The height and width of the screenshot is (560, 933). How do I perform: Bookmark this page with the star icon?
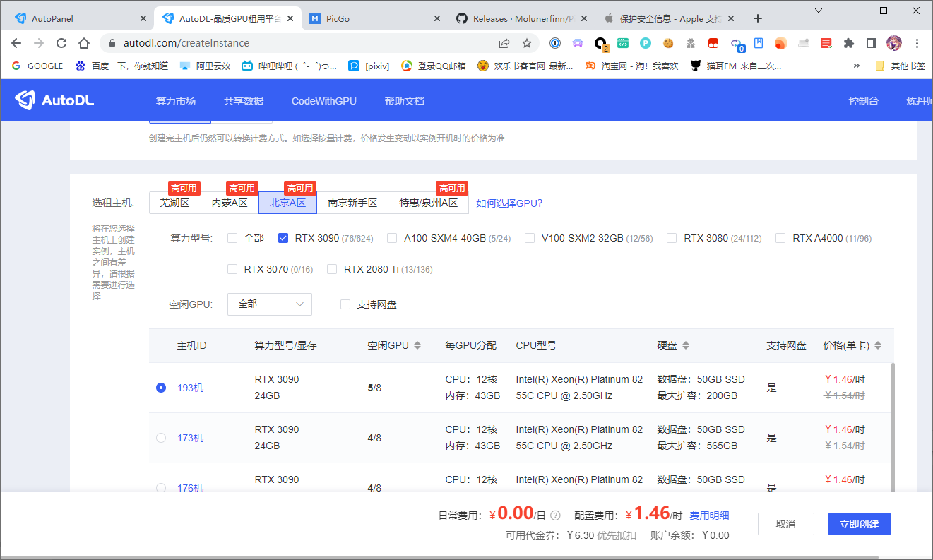pyautogui.click(x=527, y=43)
